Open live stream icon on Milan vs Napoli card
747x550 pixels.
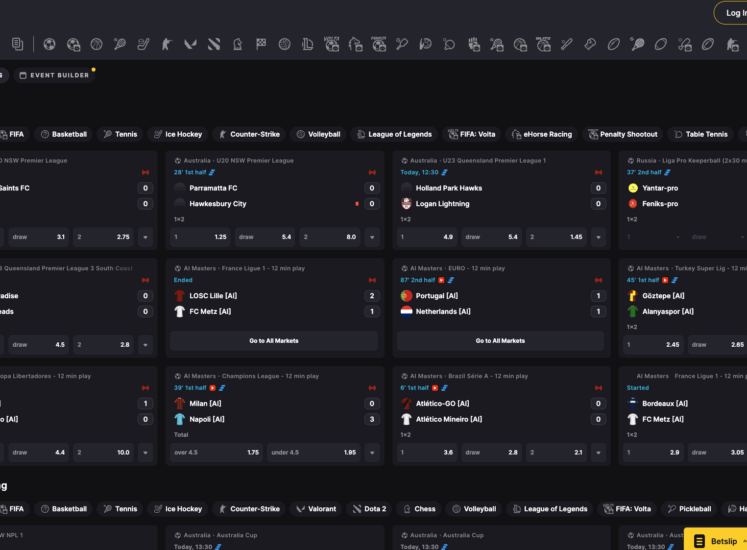pos(213,388)
